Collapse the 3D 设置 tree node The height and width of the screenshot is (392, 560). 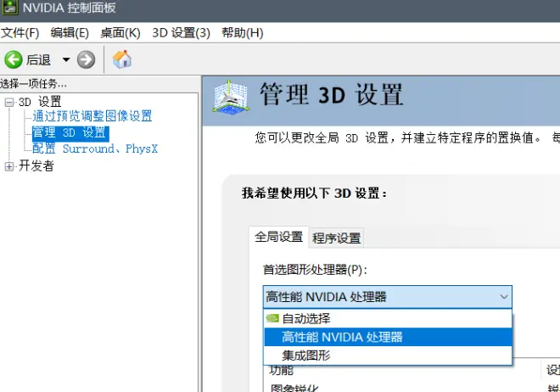[9, 103]
